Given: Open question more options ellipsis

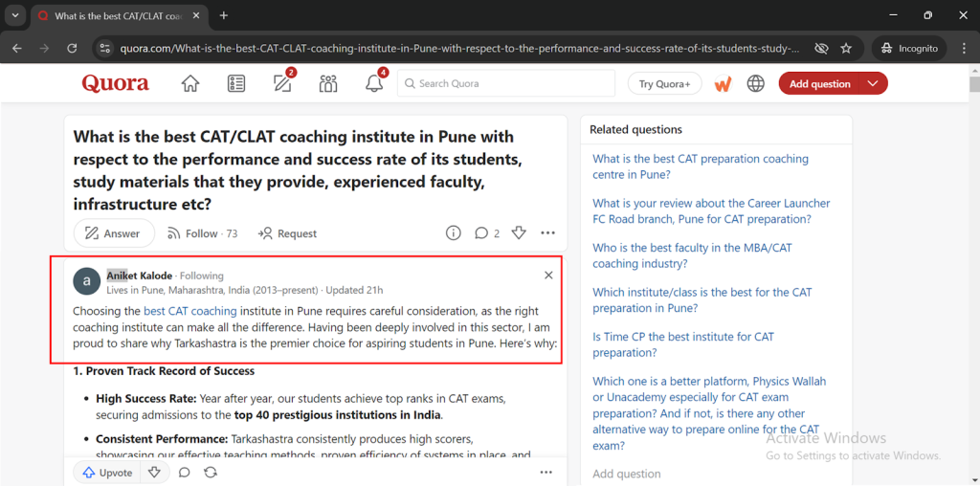Looking at the screenshot, I should 547,233.
